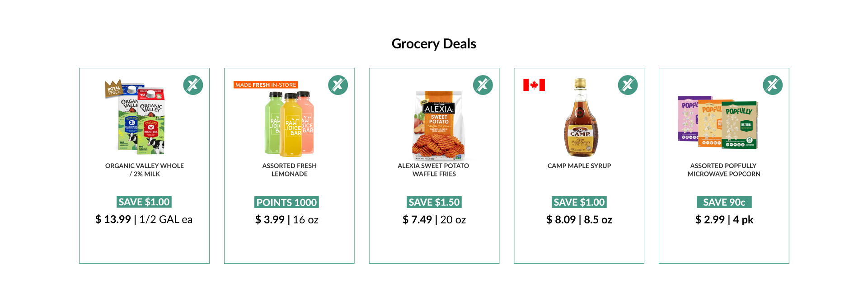Click the green pencil icon on Assorted Fresh Lemonade card
This screenshot has width=868, height=303.
[338, 85]
